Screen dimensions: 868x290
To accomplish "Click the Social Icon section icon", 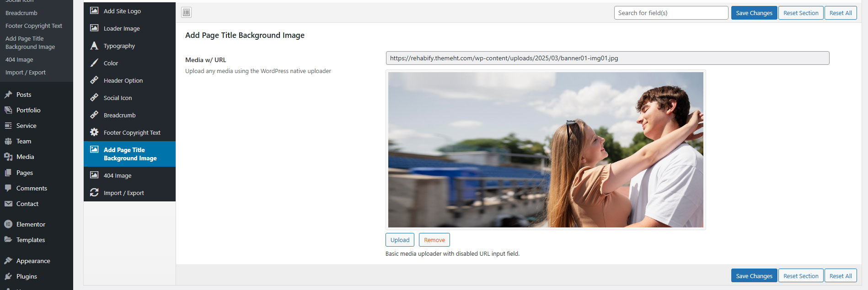I will [x=94, y=97].
